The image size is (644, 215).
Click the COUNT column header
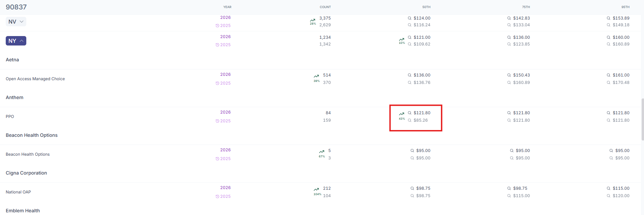pos(325,7)
